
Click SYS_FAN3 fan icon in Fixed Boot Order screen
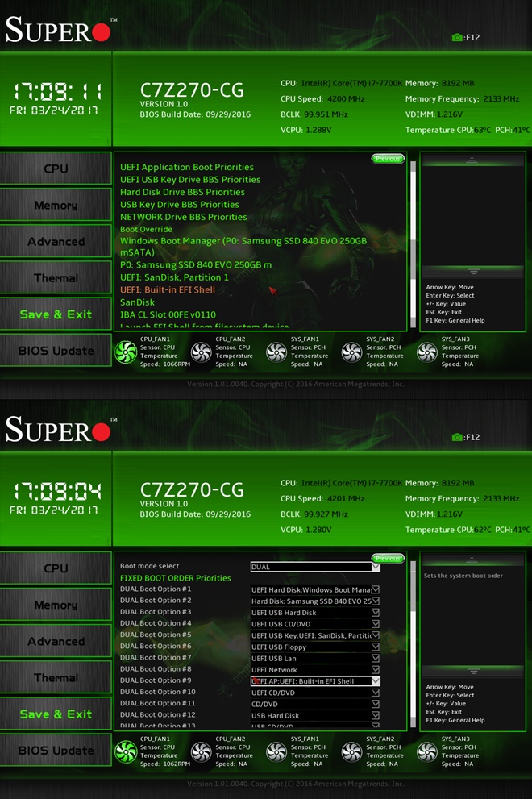click(x=427, y=751)
